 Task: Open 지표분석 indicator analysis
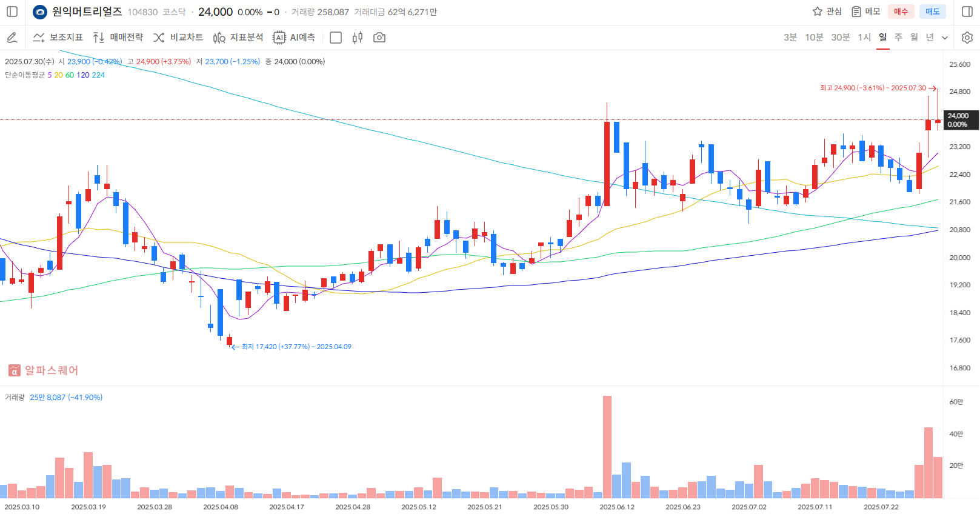pyautogui.click(x=238, y=38)
